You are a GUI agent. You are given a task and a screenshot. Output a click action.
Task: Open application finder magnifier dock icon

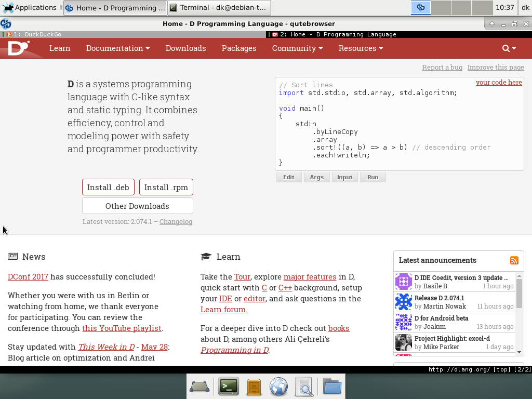[x=304, y=387]
